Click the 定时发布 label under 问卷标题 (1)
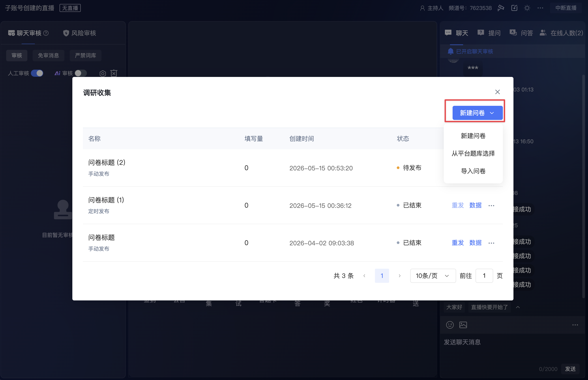The width and height of the screenshot is (588, 380). 99,211
